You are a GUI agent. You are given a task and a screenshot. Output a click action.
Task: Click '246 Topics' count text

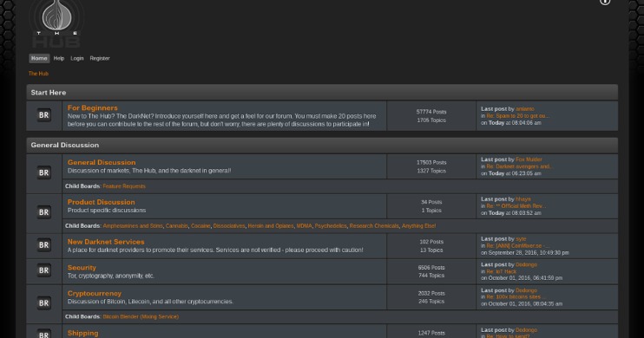click(431, 302)
